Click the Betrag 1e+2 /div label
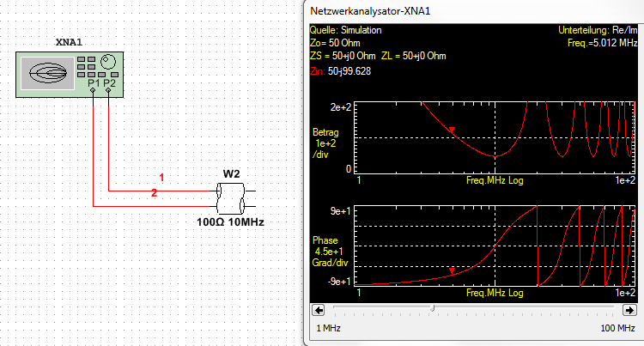This screenshot has height=346, width=644. (x=325, y=143)
